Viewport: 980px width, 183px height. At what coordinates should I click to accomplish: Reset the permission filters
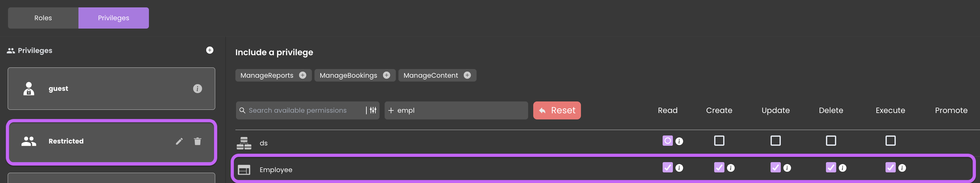[557, 110]
